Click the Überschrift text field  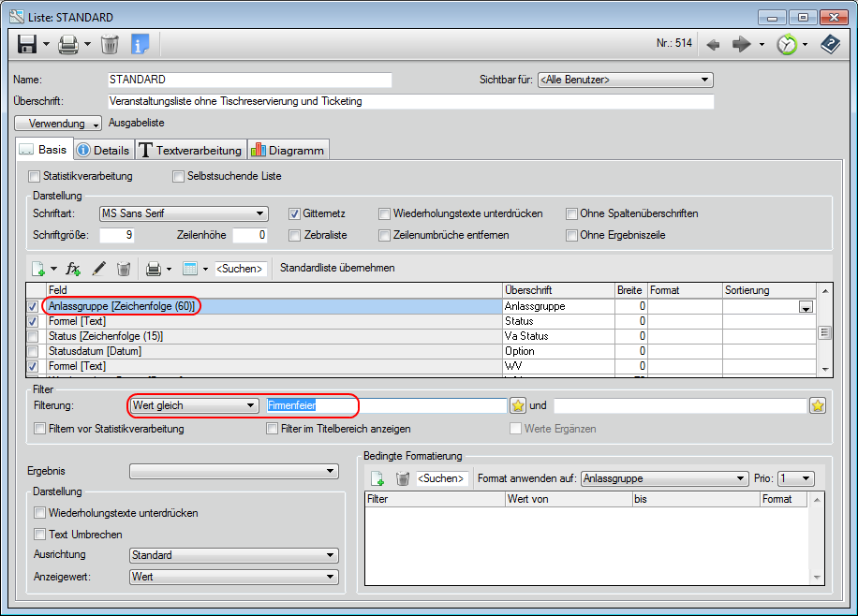click(x=410, y=101)
